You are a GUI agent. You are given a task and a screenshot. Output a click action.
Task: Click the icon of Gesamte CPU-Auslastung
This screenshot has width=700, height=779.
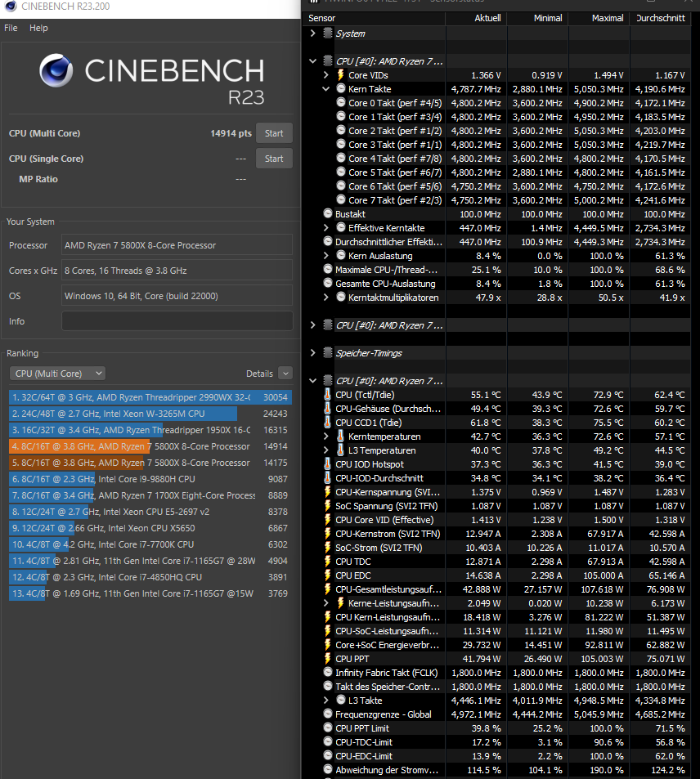click(x=328, y=283)
